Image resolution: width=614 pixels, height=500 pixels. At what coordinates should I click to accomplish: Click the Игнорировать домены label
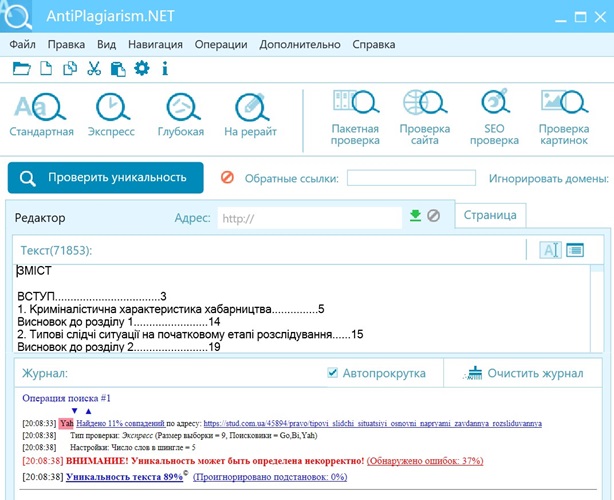(x=549, y=179)
